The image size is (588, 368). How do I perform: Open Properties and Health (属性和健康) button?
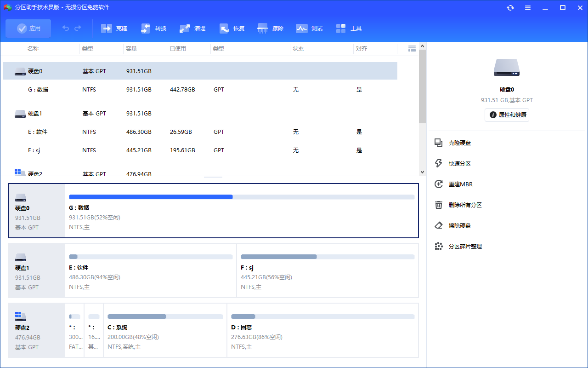click(507, 115)
